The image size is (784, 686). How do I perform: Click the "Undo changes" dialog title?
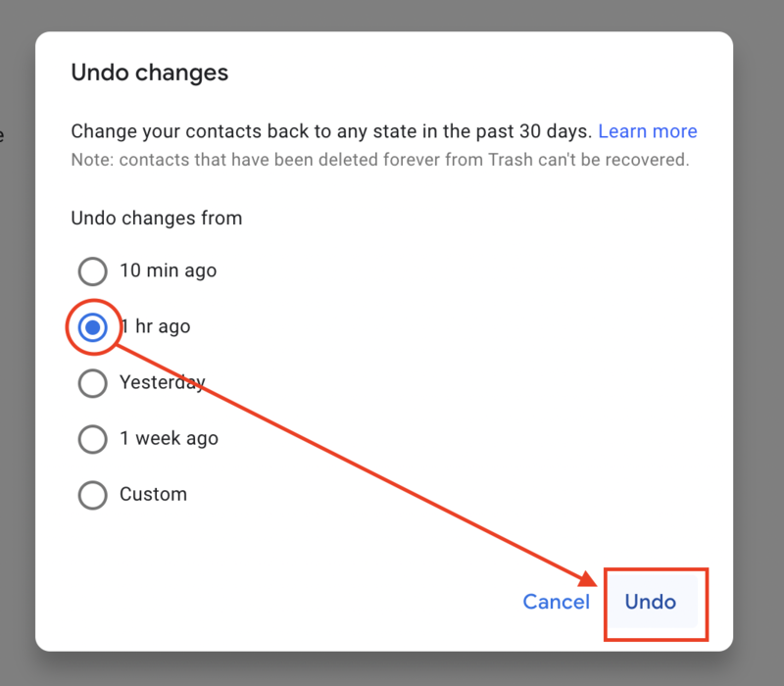click(149, 73)
